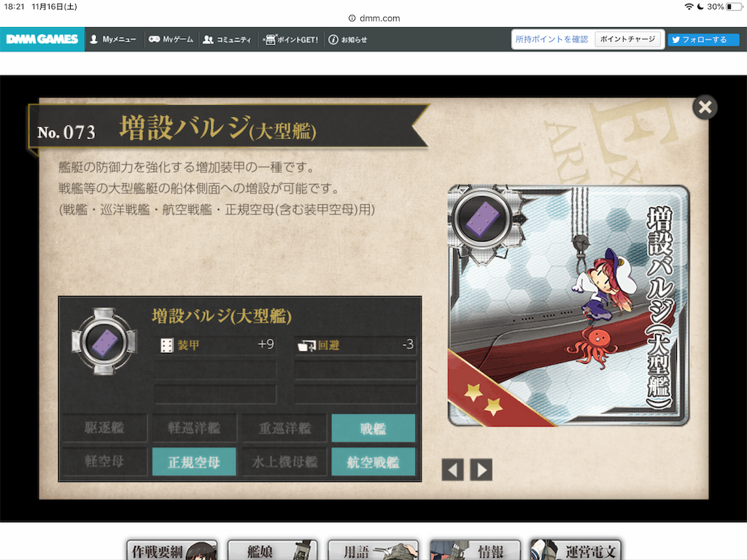
Task: Click the 回避 -3 value
Action: pos(408,344)
